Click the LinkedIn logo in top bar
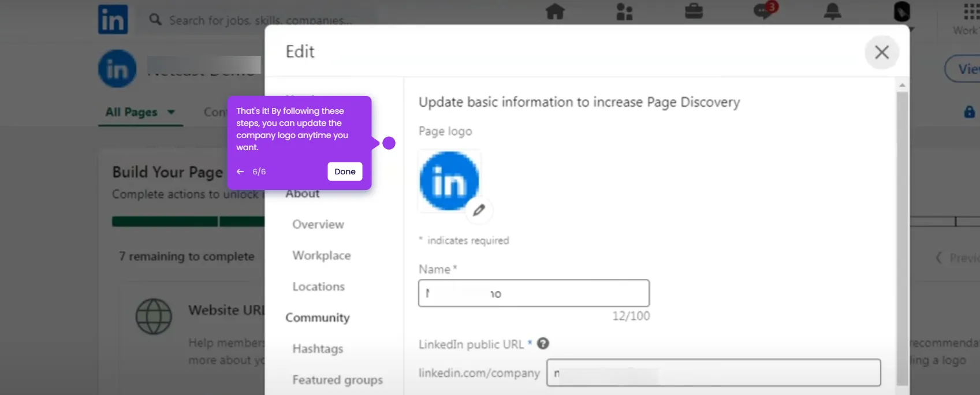Viewport: 980px width, 395px height. coord(113,19)
